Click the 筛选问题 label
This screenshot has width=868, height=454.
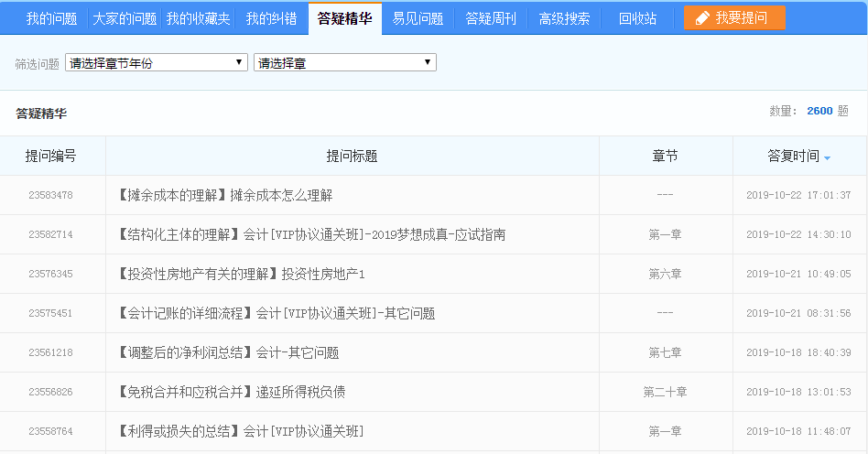click(x=38, y=64)
